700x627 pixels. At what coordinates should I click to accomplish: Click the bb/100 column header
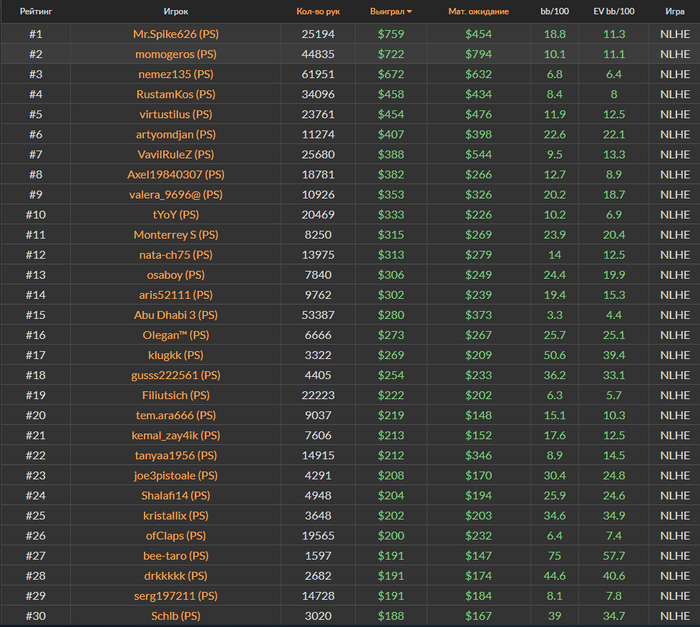point(554,12)
